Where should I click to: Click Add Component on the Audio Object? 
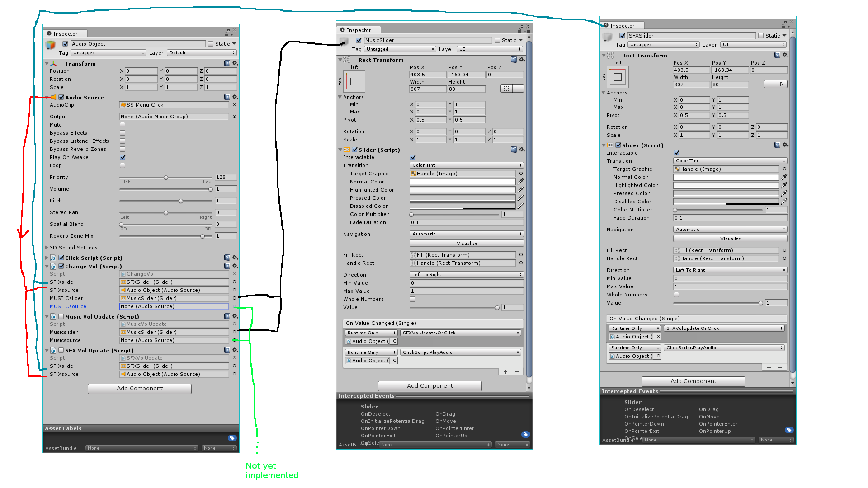(139, 388)
